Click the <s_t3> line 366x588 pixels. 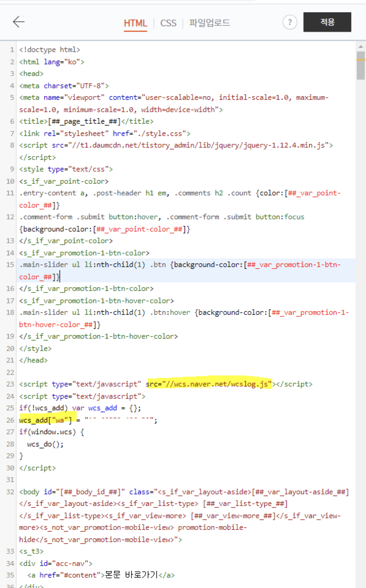[x=31, y=551]
